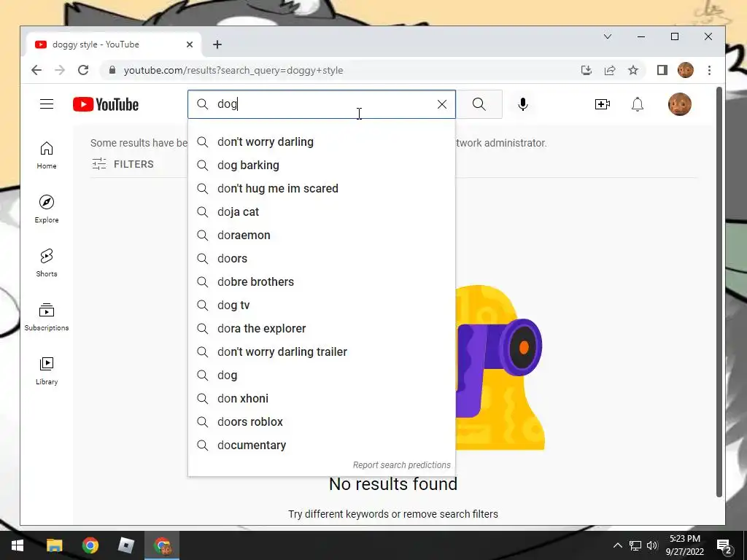
Task: Pick suggestion 'don xhoni'
Action: (x=322, y=399)
